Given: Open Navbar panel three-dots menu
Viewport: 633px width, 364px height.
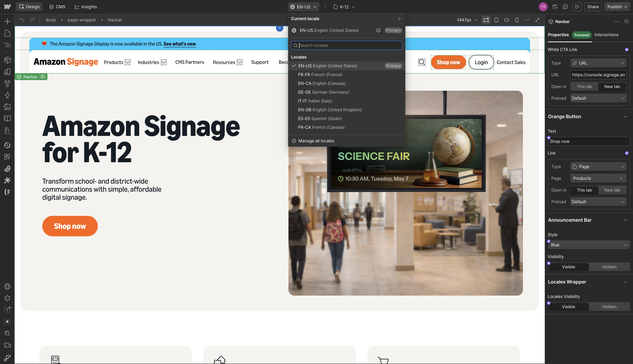Looking at the screenshot, I should (x=617, y=22).
